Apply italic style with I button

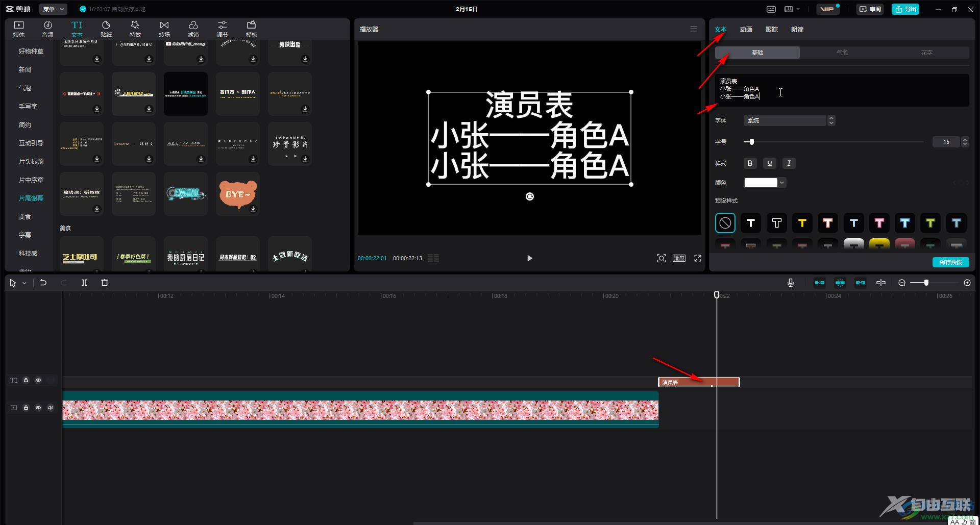pyautogui.click(x=789, y=163)
